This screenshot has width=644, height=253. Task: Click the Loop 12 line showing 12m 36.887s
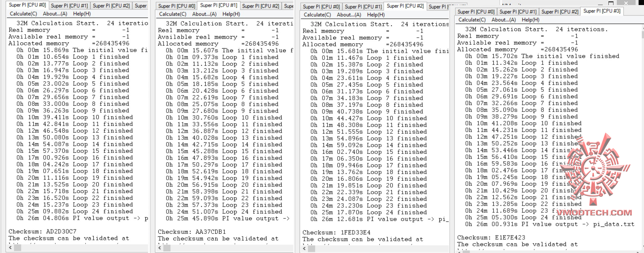[x=224, y=131]
